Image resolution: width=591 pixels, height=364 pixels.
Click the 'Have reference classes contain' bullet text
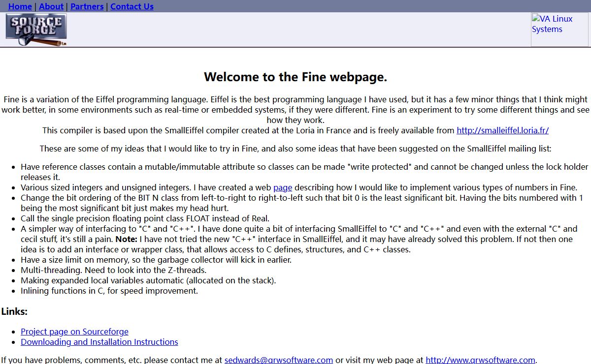click(x=305, y=172)
